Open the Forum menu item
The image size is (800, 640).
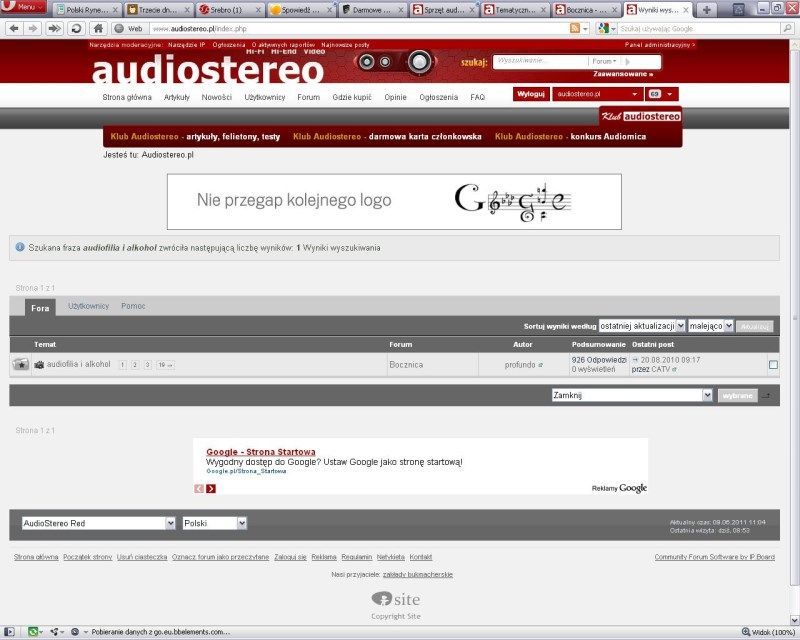point(309,97)
